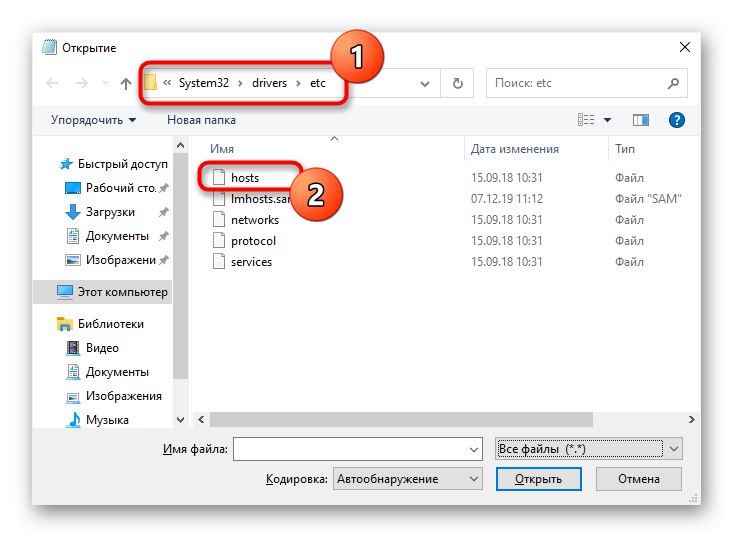Open help with the question mark
733x537 pixels.
676,120
